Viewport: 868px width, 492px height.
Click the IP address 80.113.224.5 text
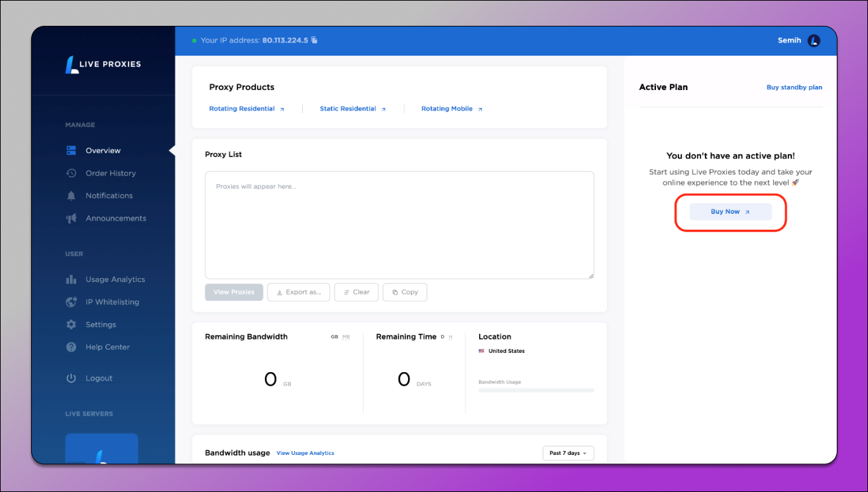coord(285,40)
